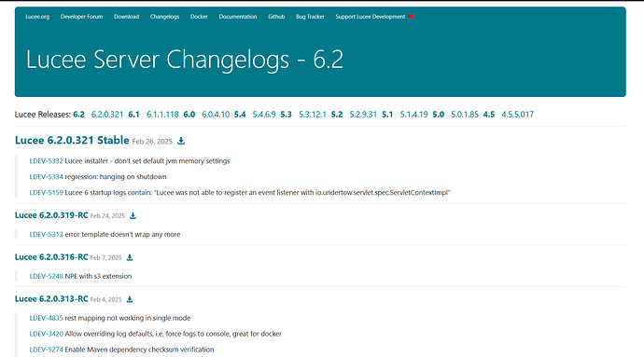Click text 'Enable Maven dependency checksum verification'
This screenshot has width=644, height=357.
click(x=139, y=350)
